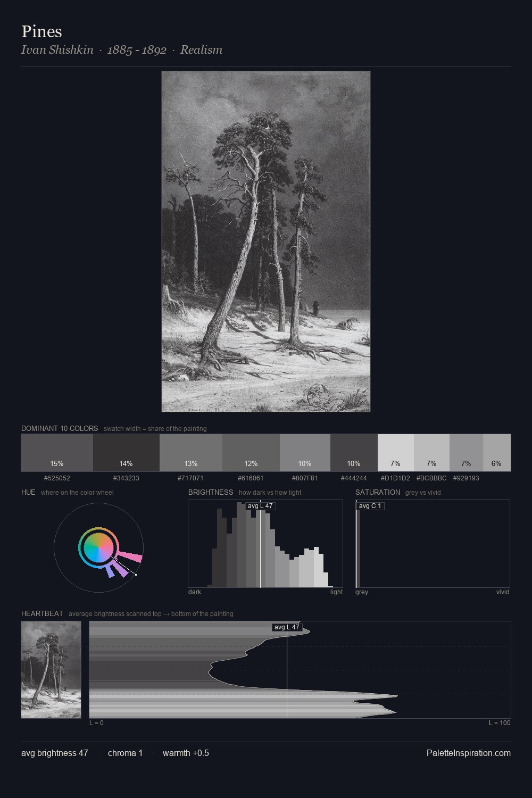532x798 pixels.
Task: Click the '#D1D1D2' hex code text
Action: [395, 478]
